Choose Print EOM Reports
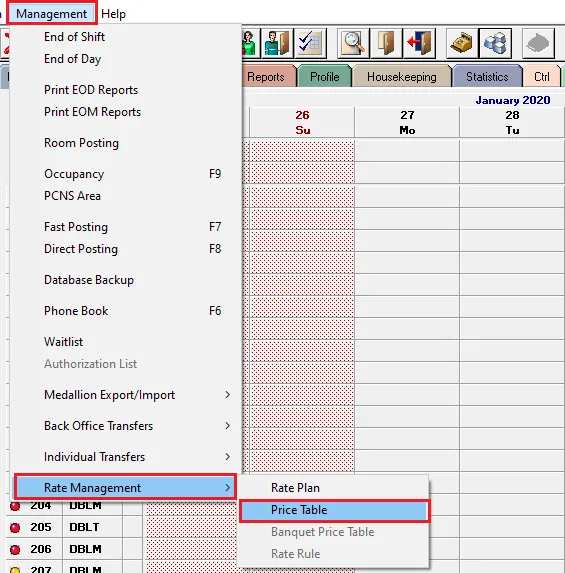Screen dimensions: 565x573 125,112
